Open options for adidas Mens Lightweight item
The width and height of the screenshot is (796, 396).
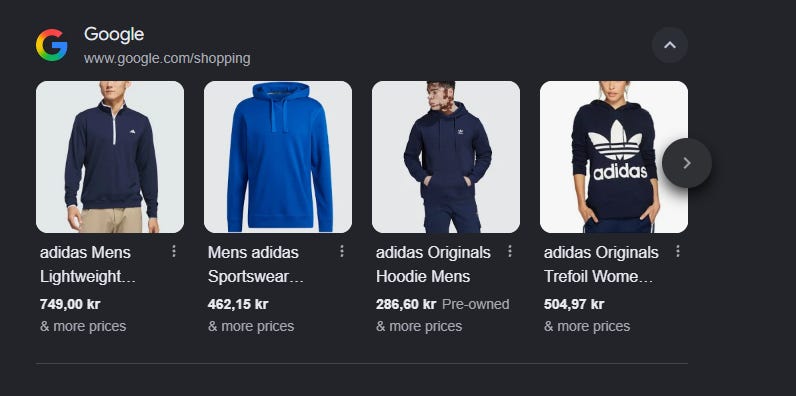click(174, 251)
